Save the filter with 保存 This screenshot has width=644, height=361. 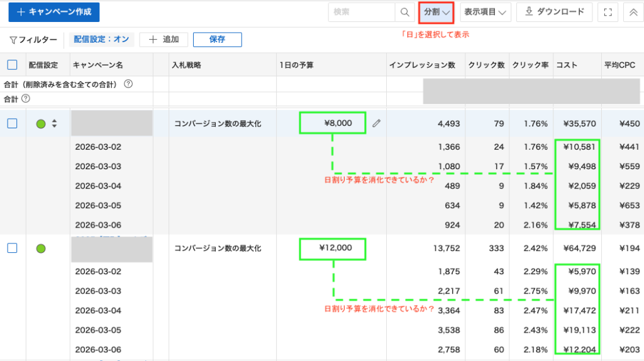(217, 40)
